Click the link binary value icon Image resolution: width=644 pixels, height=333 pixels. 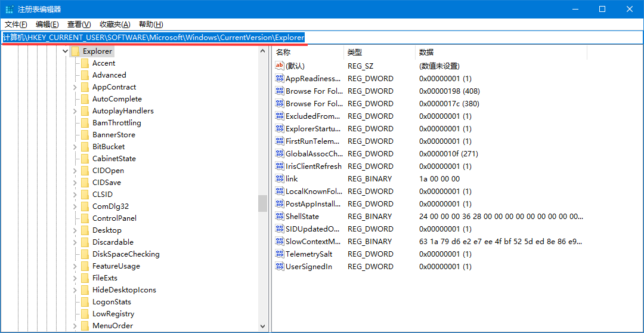click(280, 178)
